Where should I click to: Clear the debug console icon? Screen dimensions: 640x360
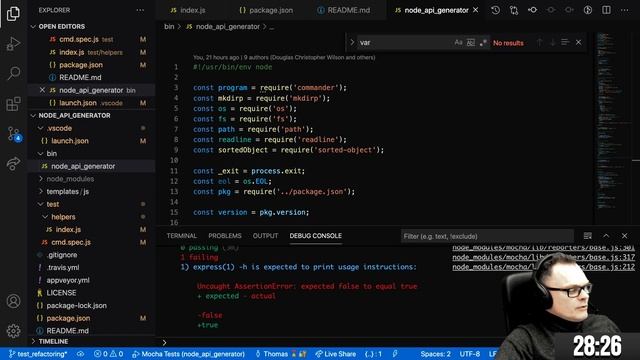[588, 236]
